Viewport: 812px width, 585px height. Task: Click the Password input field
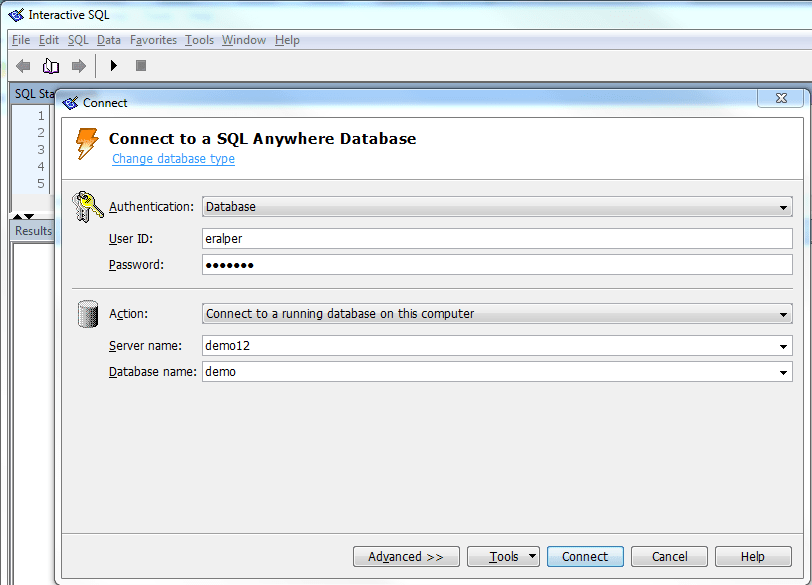(x=497, y=265)
